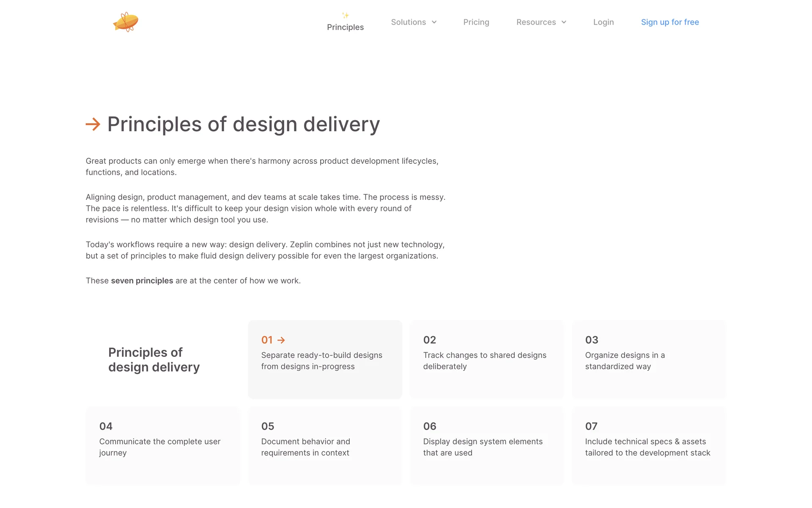This screenshot has width=812, height=508.
Task: Select principle 05 Document behavior card
Action: (x=325, y=446)
